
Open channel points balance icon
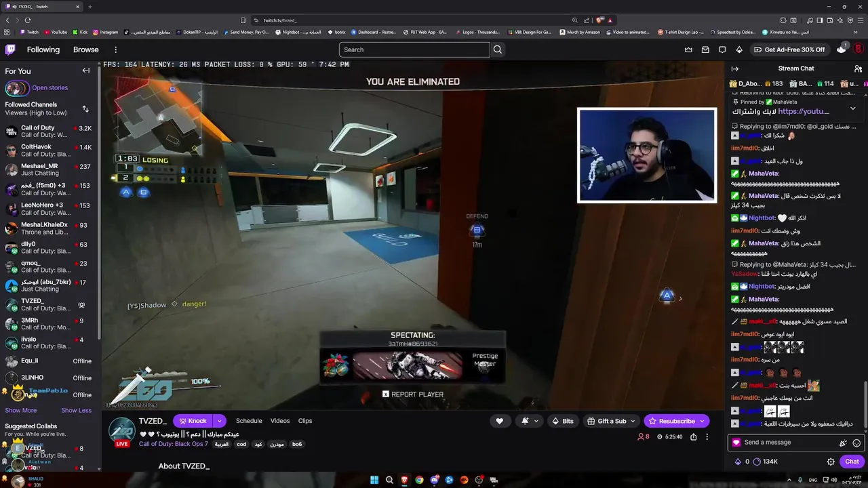[757, 462]
